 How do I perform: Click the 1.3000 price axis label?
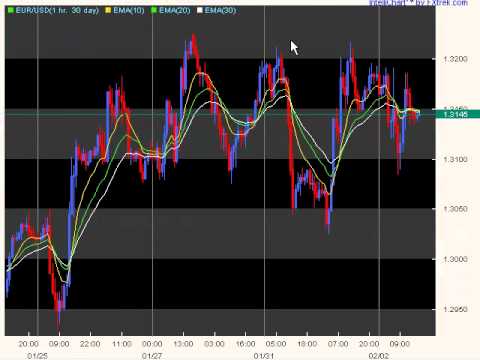pyautogui.click(x=455, y=259)
